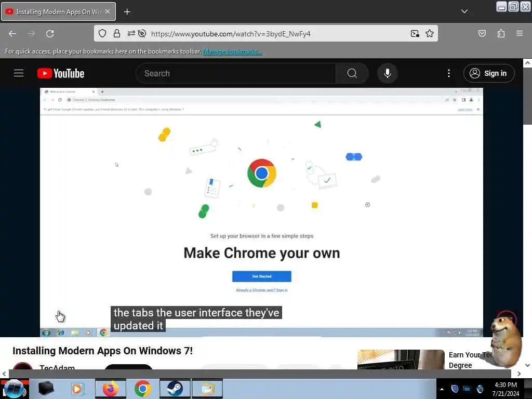Launch the media player taskbar icon
The image size is (532, 399).
click(x=77, y=389)
